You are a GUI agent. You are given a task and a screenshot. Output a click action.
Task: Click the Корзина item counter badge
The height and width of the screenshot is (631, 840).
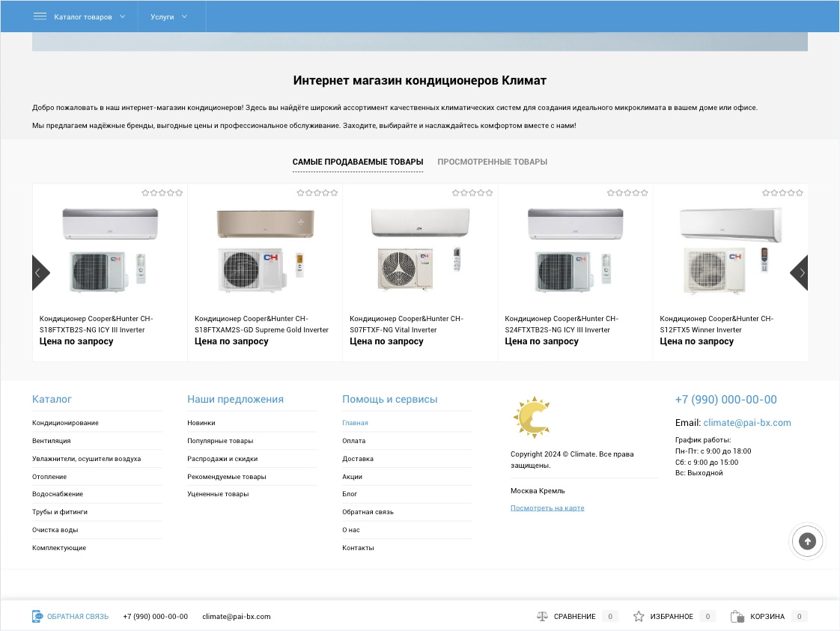[x=799, y=617]
